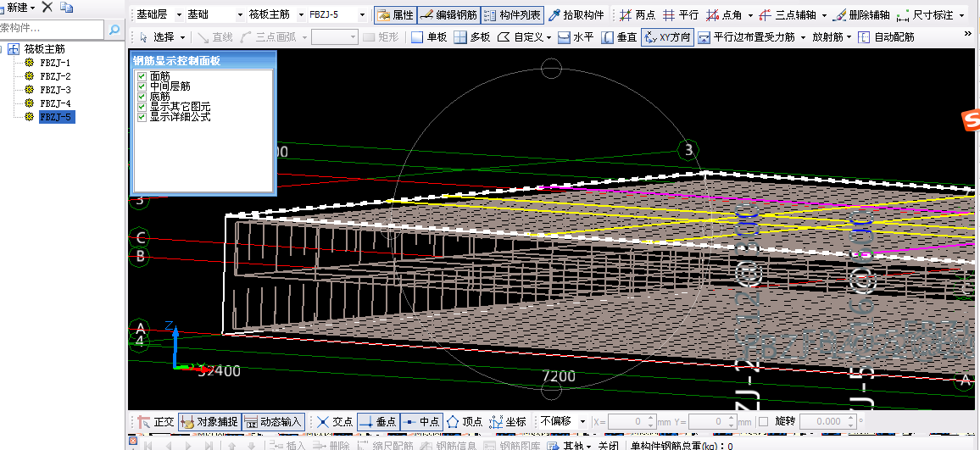Toggle 交点 intersection snap
The width and height of the screenshot is (980, 450).
(335, 422)
